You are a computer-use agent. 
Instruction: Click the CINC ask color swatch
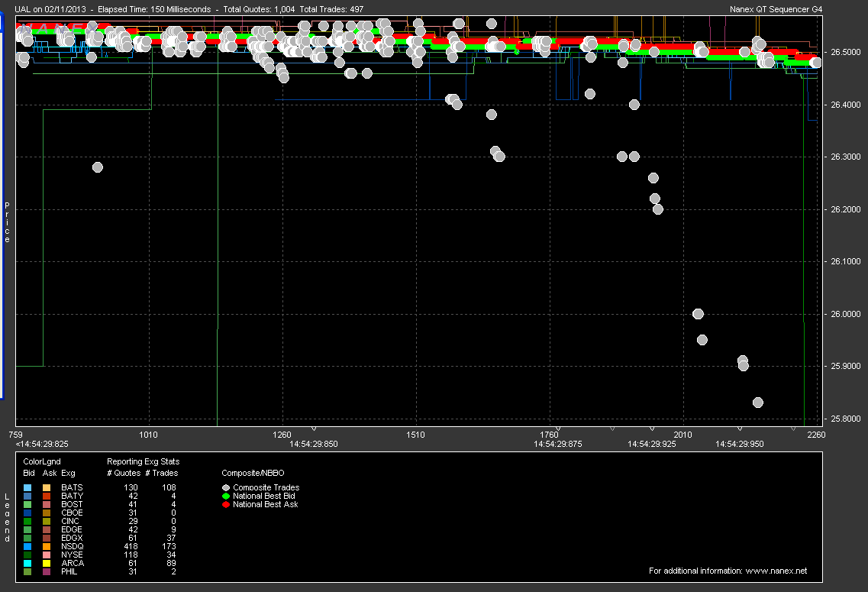47,521
